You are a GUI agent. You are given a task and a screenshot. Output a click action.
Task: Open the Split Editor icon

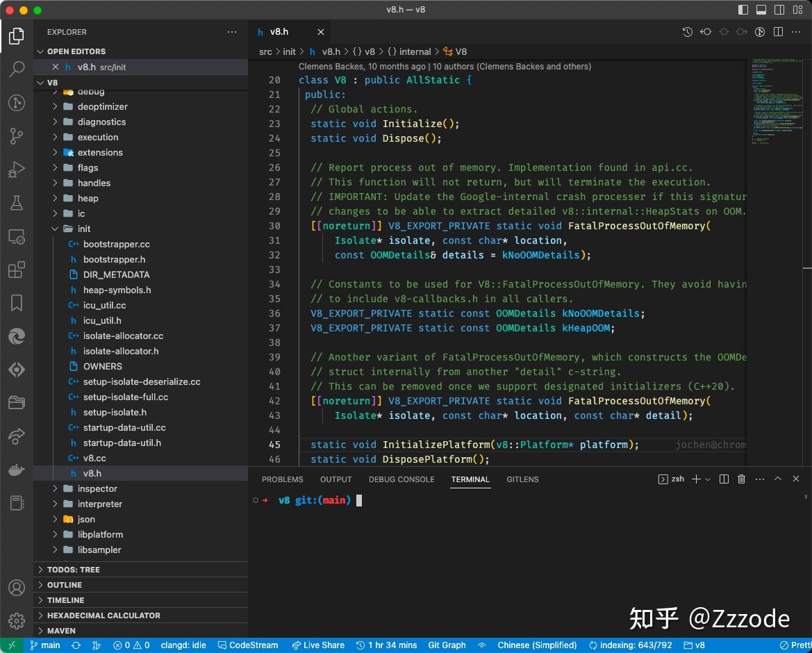pos(778,31)
